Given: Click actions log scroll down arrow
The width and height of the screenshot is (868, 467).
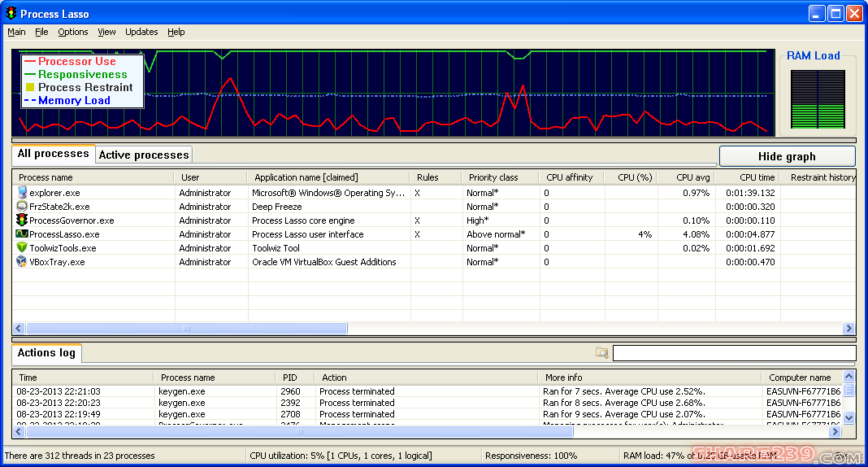Looking at the screenshot, I should [848, 417].
